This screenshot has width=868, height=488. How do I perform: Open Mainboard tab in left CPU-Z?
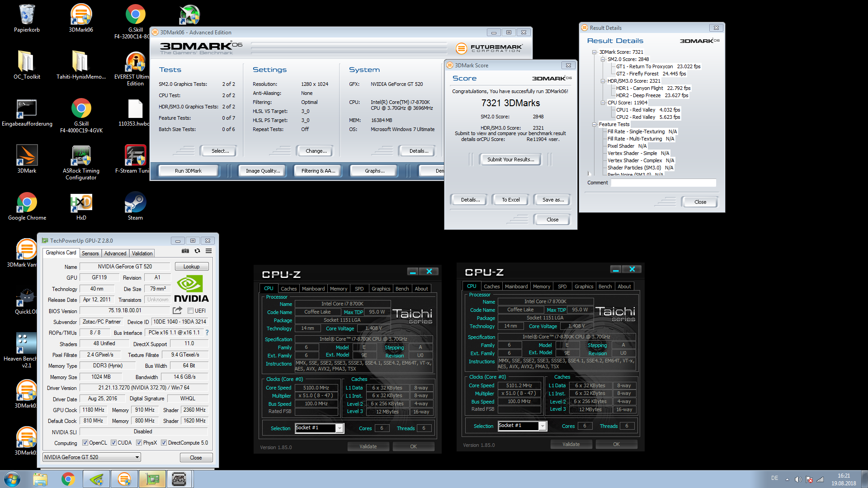click(x=313, y=289)
